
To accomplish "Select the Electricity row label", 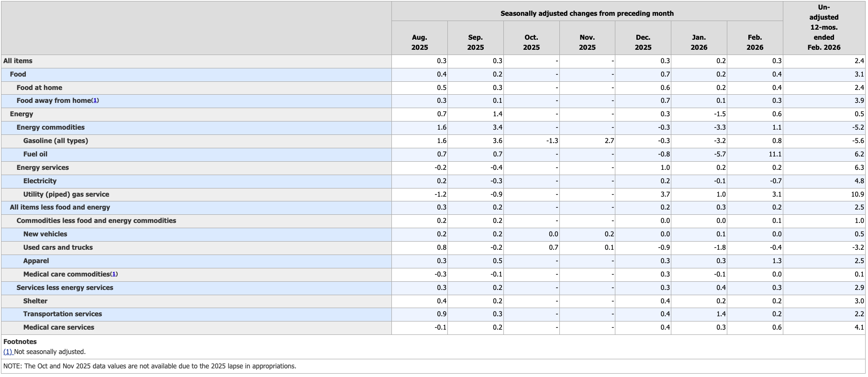I will (40, 181).
